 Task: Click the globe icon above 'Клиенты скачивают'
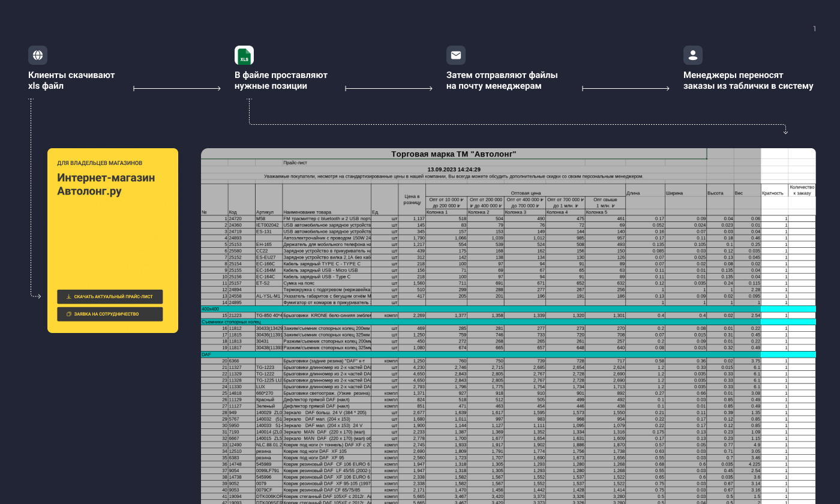tap(38, 55)
